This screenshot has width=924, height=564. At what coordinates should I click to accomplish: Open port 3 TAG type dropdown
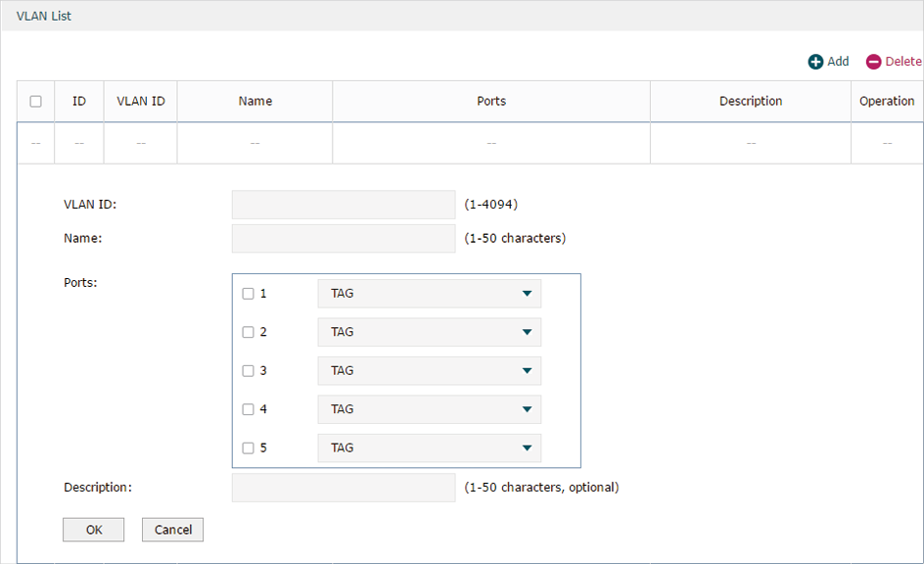[429, 371]
